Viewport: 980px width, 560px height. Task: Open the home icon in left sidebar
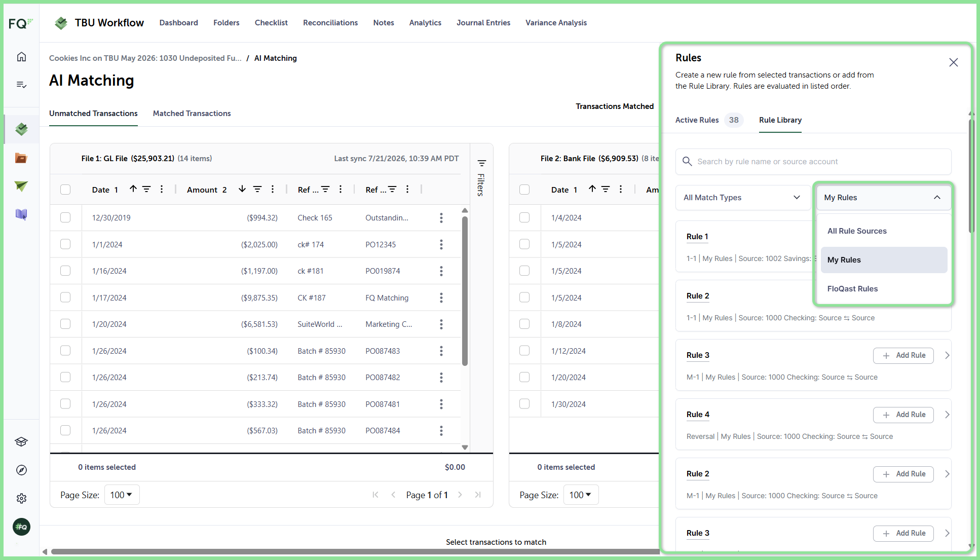21,57
